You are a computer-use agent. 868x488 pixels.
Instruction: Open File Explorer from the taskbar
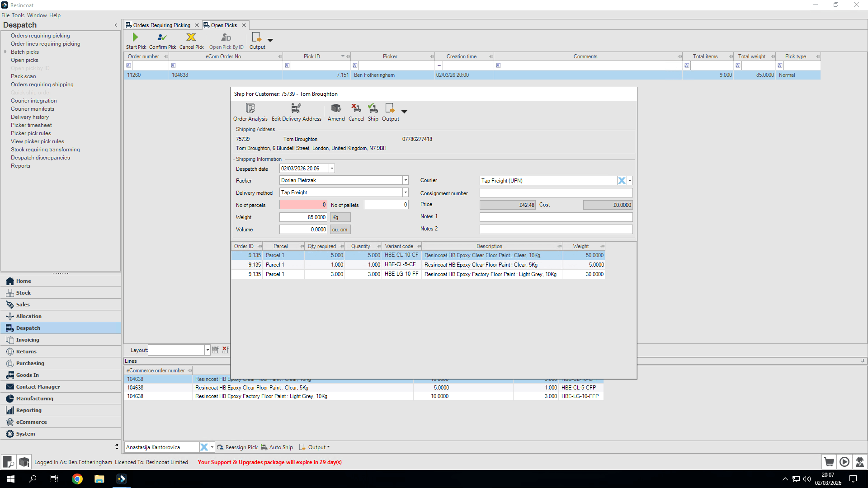(99, 479)
